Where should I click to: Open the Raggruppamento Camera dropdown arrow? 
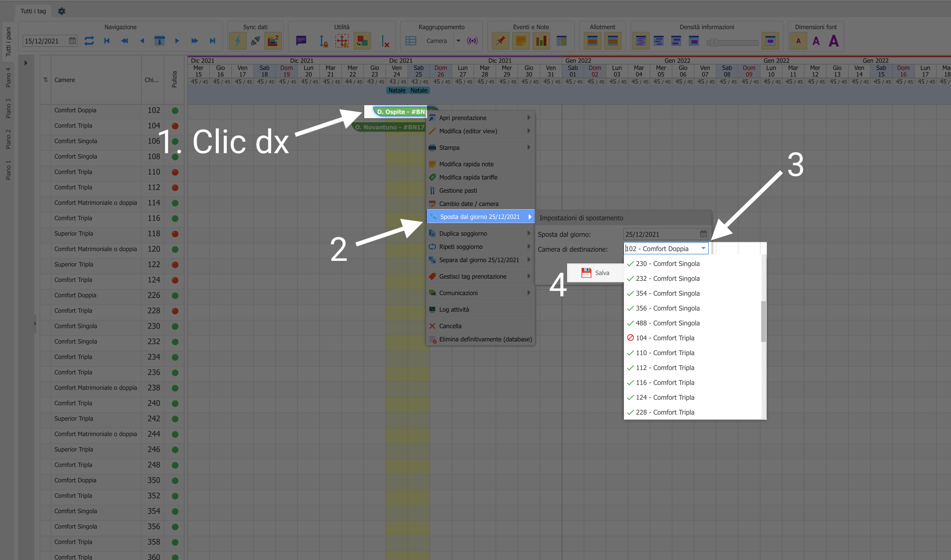458,41
